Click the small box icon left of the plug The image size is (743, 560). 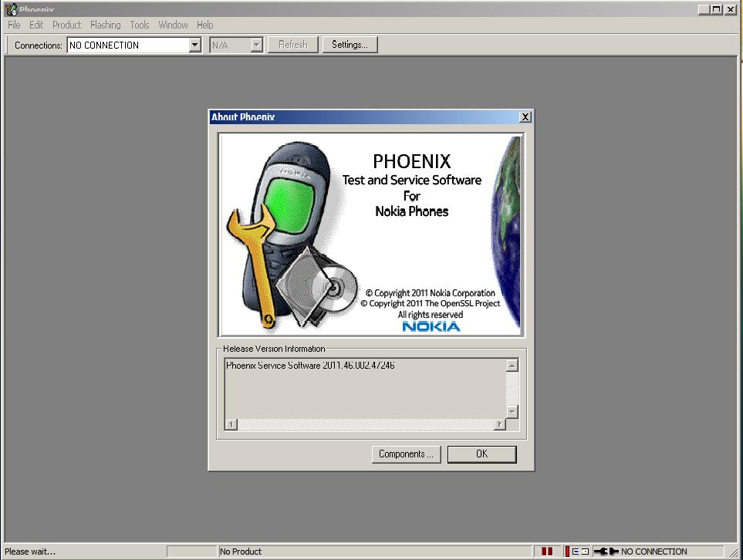click(x=585, y=552)
